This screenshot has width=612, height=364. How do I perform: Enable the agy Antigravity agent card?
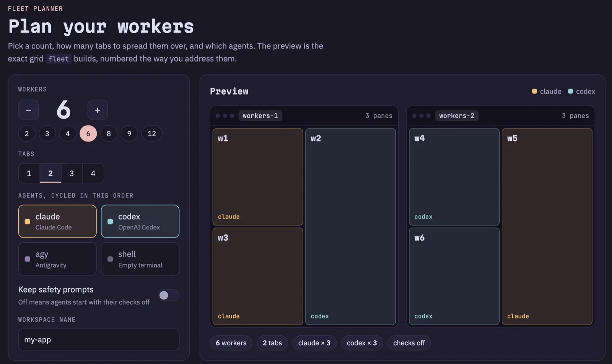(57, 259)
